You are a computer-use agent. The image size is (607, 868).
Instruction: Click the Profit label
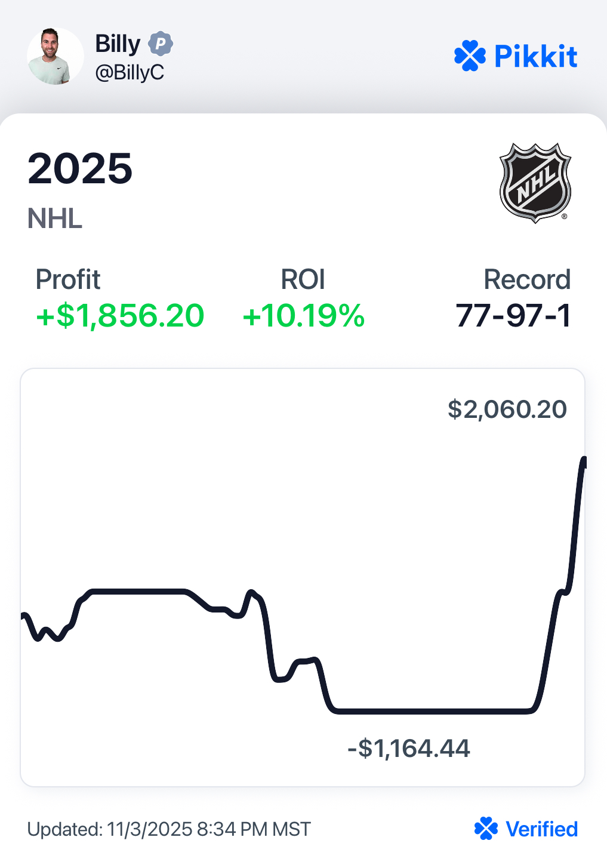pos(68,279)
